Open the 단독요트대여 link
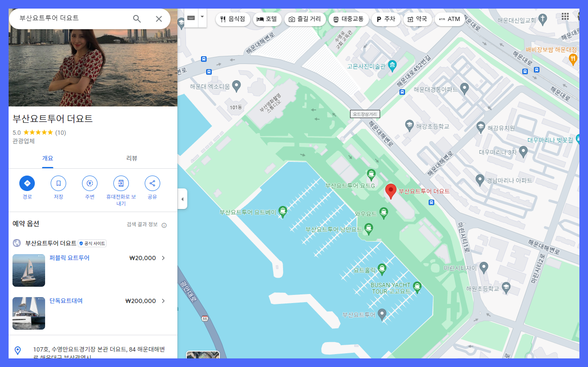 66,301
